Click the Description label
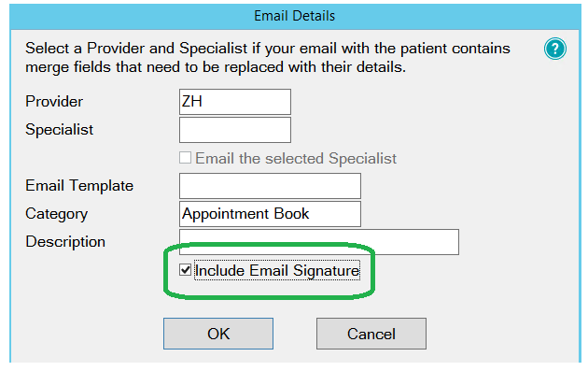This screenshot has width=588, height=371. (x=65, y=241)
